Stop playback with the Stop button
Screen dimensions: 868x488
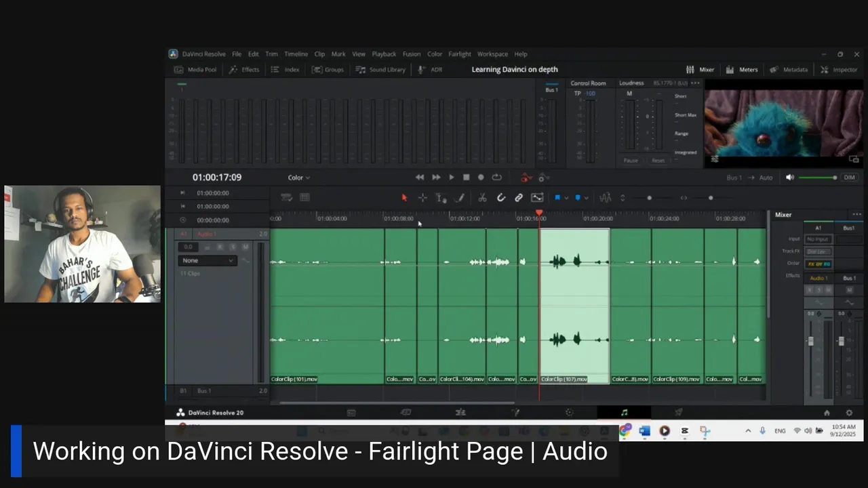pos(466,178)
